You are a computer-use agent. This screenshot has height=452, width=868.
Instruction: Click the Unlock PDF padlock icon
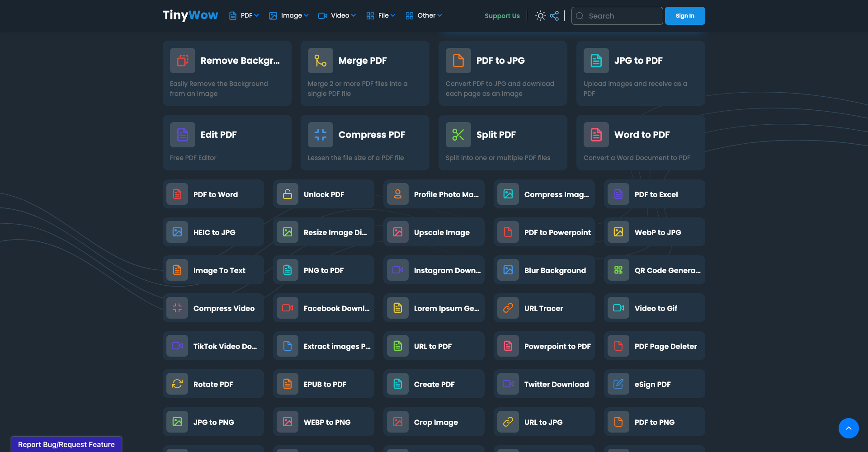tap(288, 194)
